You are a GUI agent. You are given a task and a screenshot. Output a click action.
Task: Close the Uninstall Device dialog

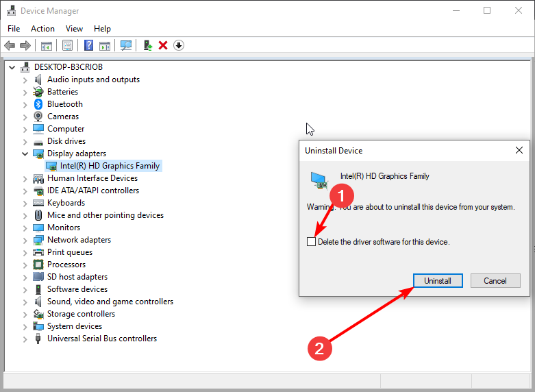[519, 150]
